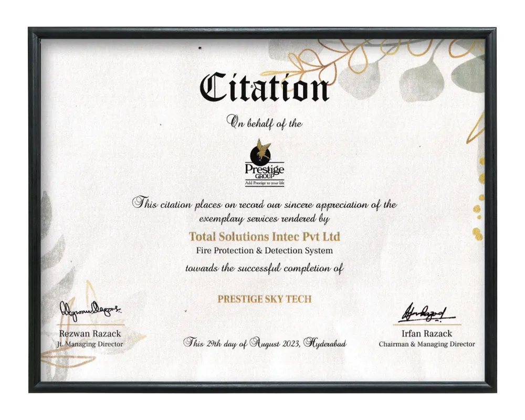Screen dimensions: 525x420
Task: Click the towards the successful completion of line
Action: pos(265,269)
